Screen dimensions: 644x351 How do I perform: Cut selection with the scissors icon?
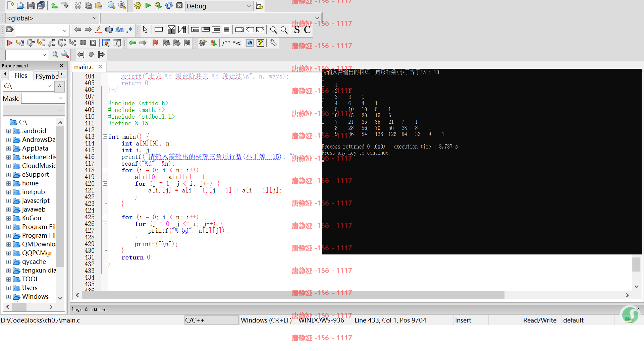(77, 5)
